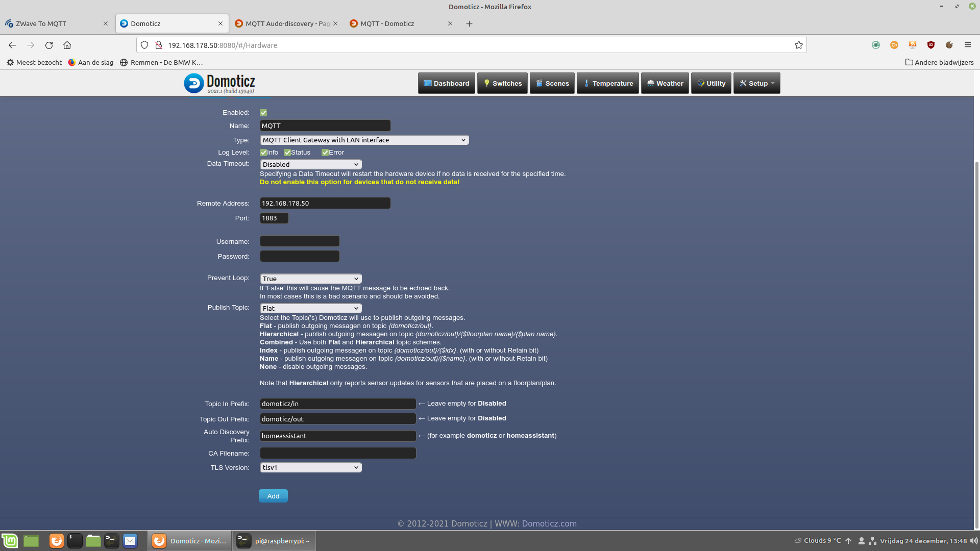
Task: Open the Meest bezocht bookmark
Action: [x=34, y=62]
